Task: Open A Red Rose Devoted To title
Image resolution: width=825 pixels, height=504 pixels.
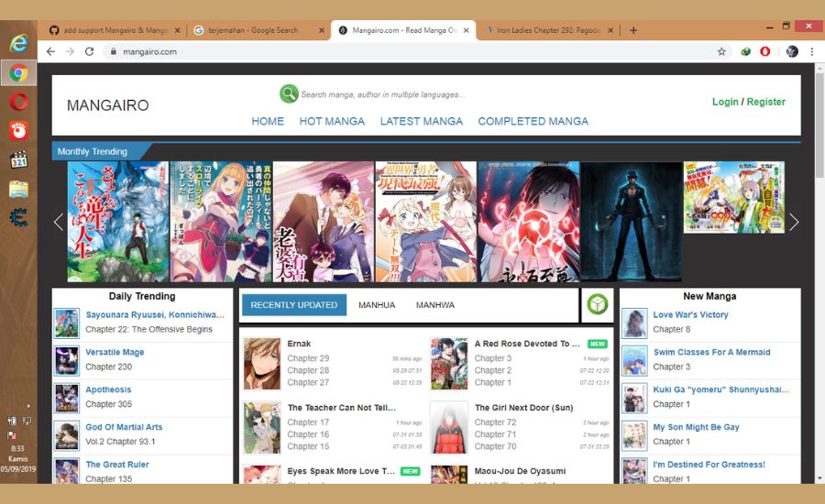Action: point(527,344)
